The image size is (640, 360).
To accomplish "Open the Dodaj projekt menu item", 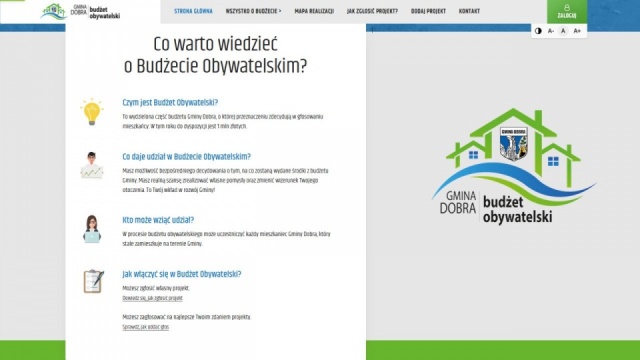I will pyautogui.click(x=428, y=11).
